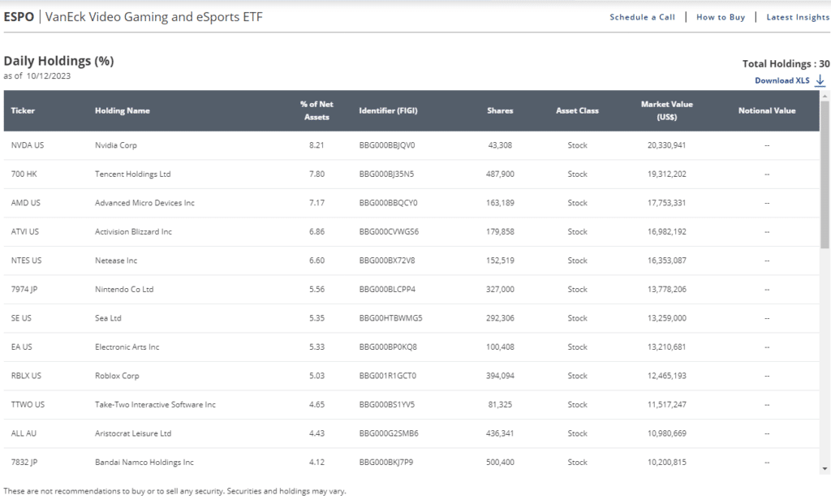Select the AMD US ticker cell
The width and height of the screenshot is (831, 504).
(25, 203)
